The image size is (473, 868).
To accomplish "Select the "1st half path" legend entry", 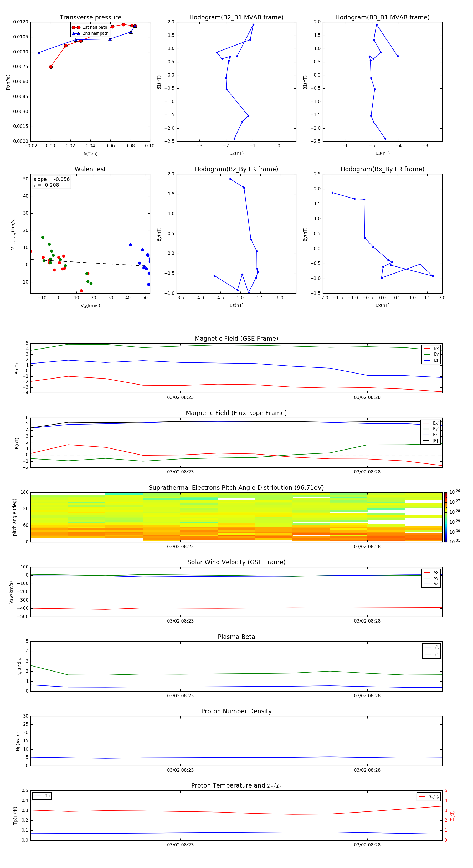I will pyautogui.click(x=90, y=27).
